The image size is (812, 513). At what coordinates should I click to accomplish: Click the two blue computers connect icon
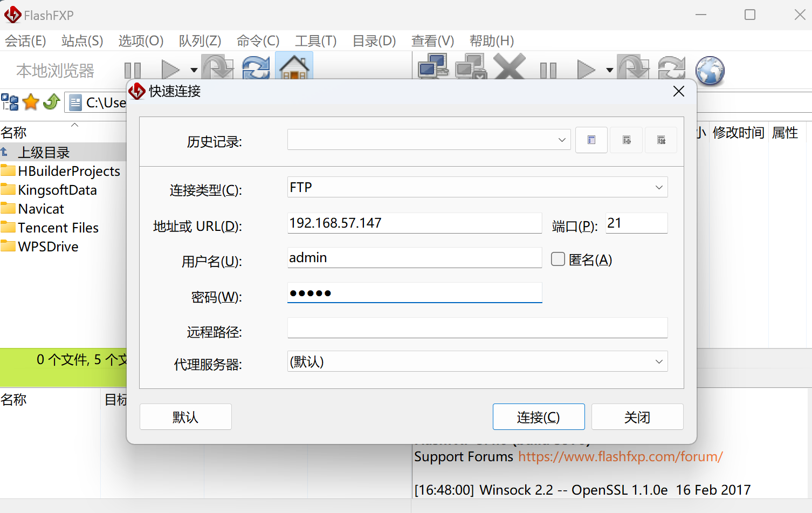[433, 67]
